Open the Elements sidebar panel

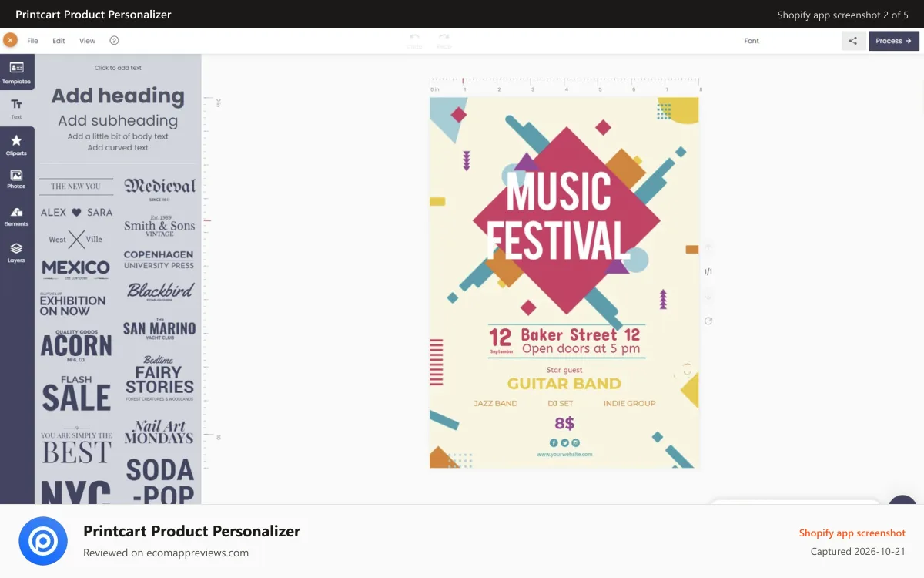tap(16, 217)
